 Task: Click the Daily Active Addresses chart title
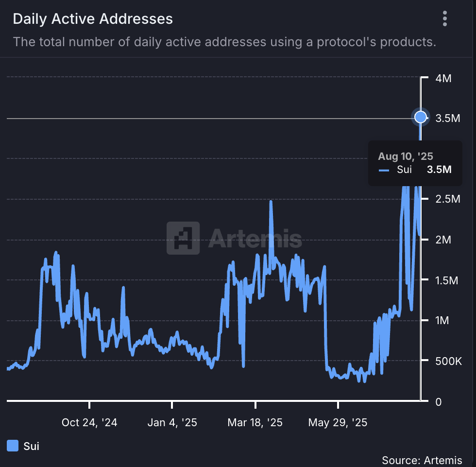coord(93,19)
